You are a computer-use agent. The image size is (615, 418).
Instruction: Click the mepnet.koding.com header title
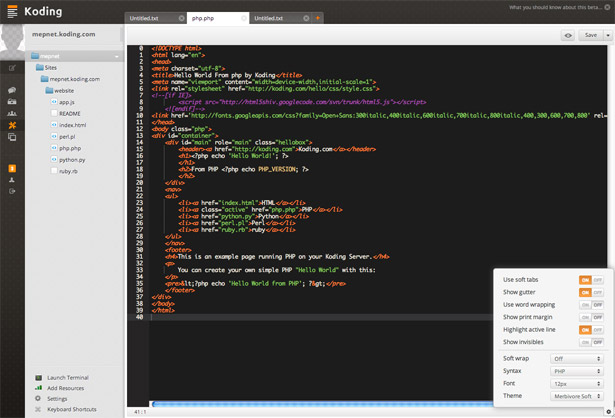pos(64,34)
